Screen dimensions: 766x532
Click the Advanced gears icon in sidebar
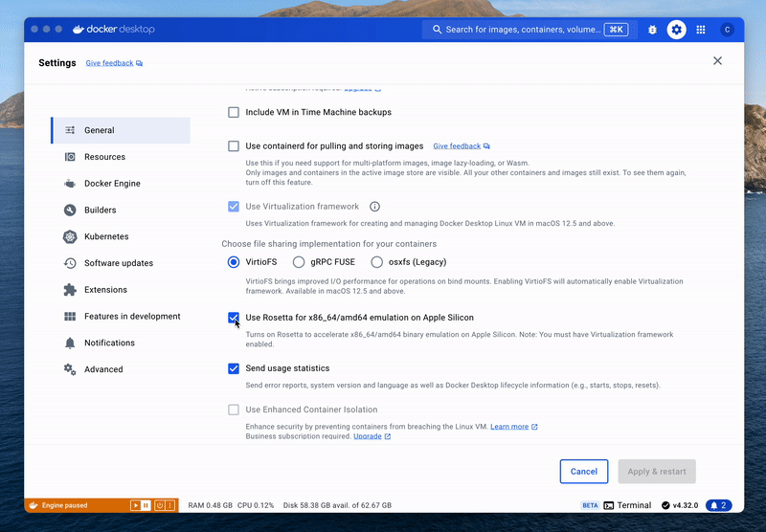click(70, 369)
